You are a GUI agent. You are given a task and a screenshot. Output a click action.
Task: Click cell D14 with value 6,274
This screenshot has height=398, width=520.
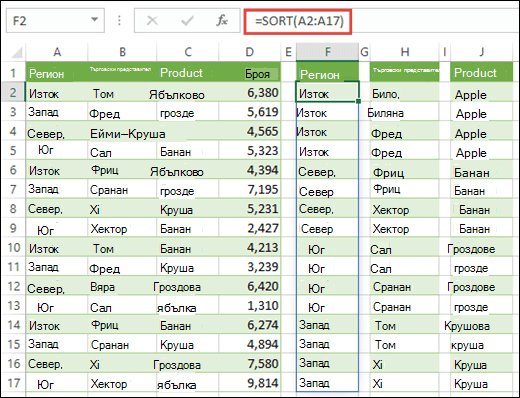[249, 325]
